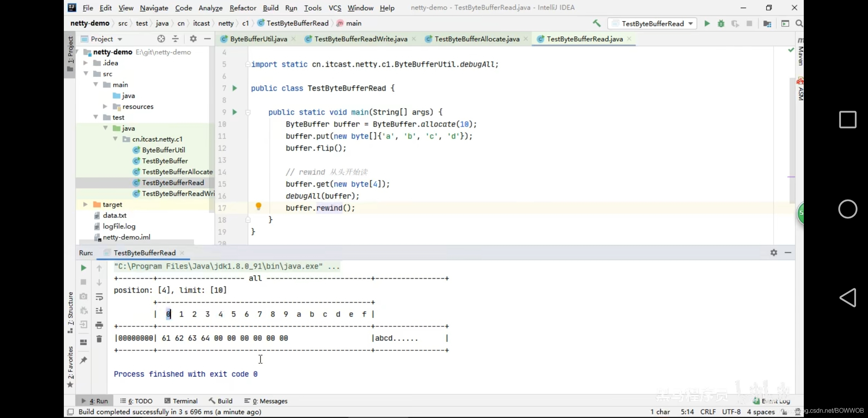Click the print icon in the Run console
This screenshot has height=418, width=868.
click(99, 325)
